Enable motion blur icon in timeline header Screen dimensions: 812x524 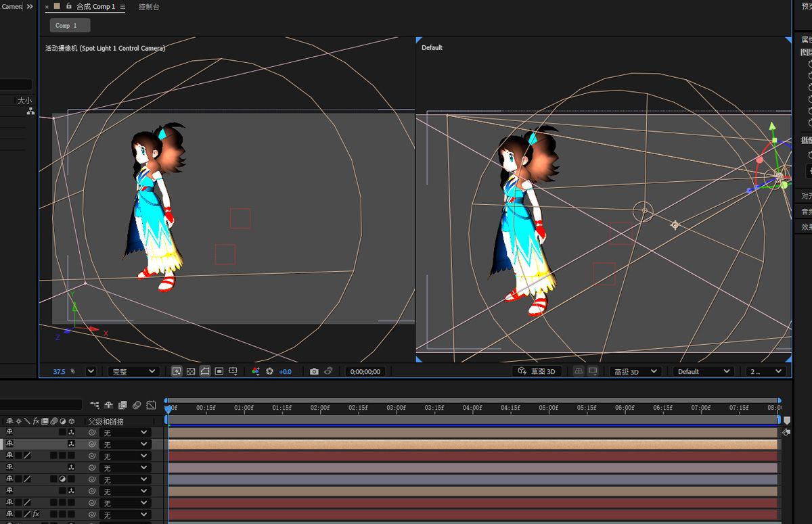pos(137,406)
